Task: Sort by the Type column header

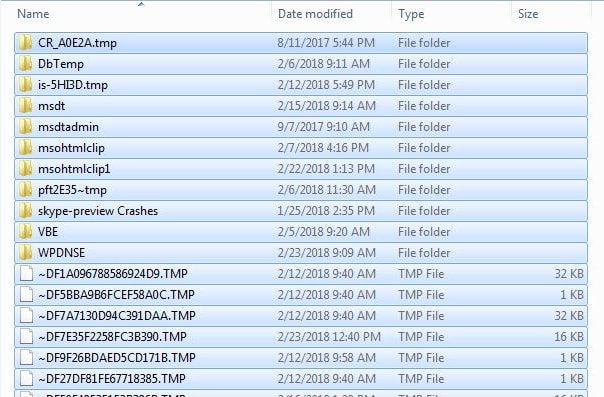Action: tap(411, 14)
